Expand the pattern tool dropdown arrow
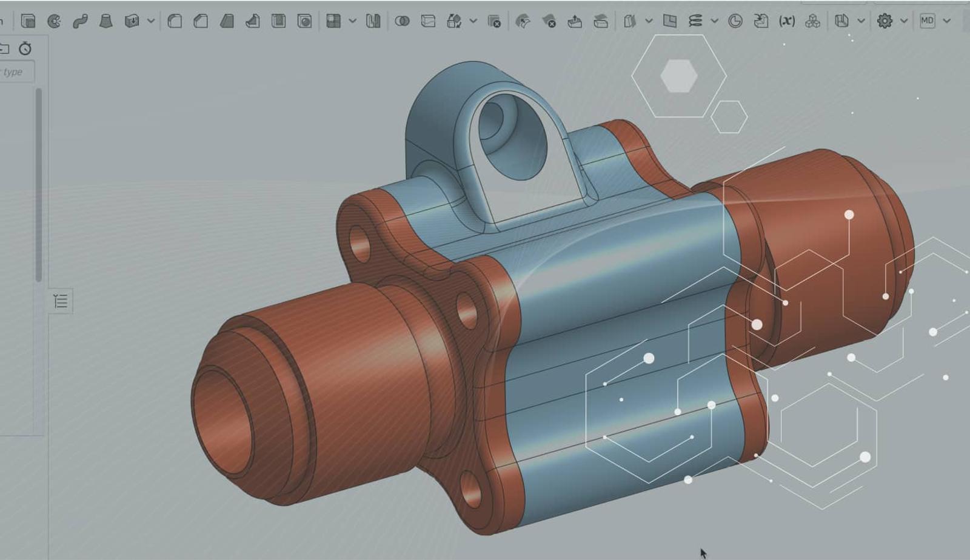Viewport: 970px width, 560px height. [x=352, y=21]
